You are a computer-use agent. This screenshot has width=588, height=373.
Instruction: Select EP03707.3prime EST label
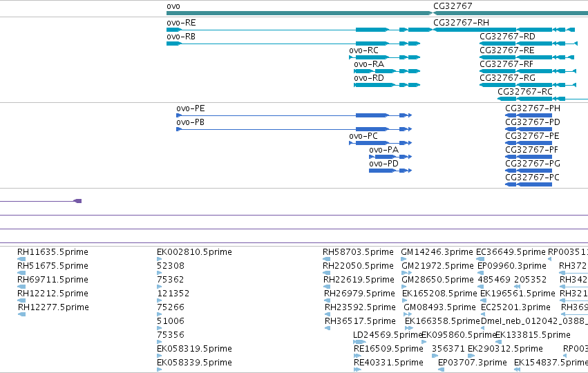pos(473,363)
